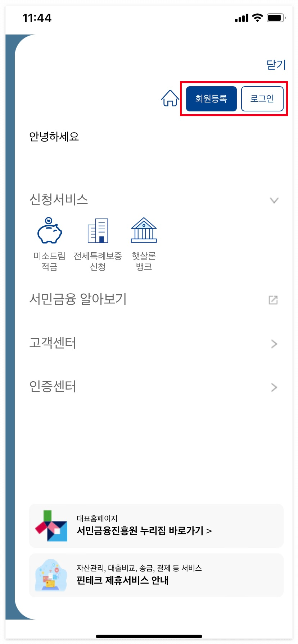
Task: Open 핀테크 제휴서비스 안내 link
Action: click(123, 580)
